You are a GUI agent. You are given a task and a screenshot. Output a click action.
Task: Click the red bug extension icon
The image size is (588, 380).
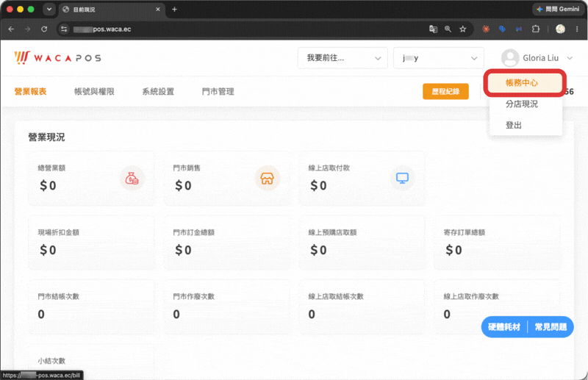coord(486,29)
